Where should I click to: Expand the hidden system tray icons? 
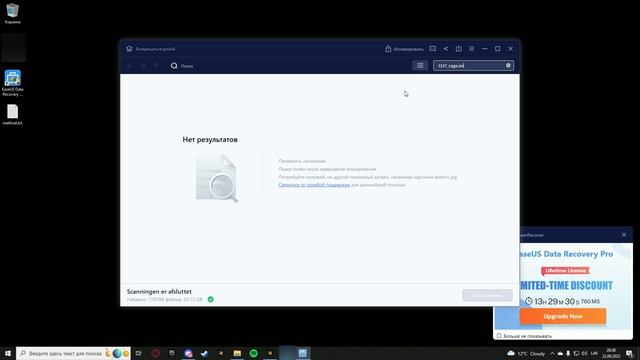pyautogui.click(x=552, y=353)
